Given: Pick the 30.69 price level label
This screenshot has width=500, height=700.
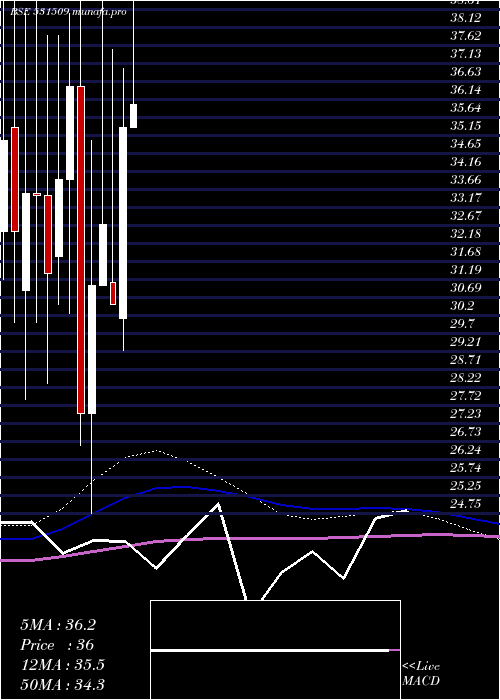Looking at the screenshot, I should coord(466,288).
